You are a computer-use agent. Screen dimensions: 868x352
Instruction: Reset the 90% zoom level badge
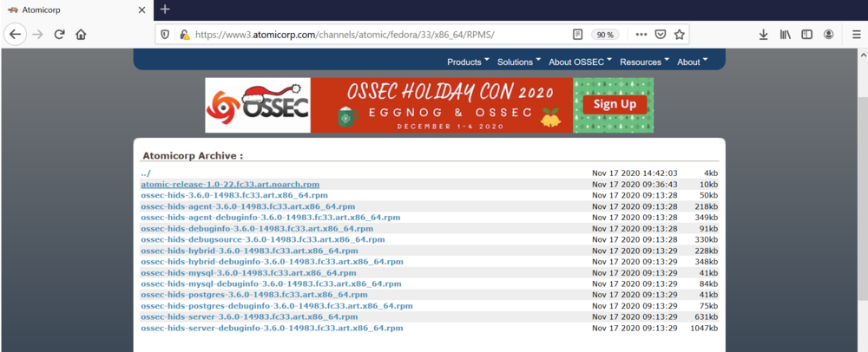pos(605,35)
